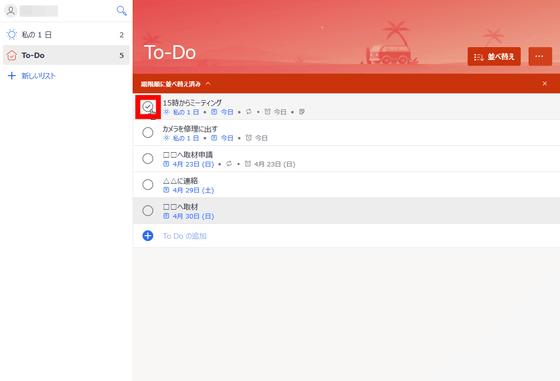
Task: Select the To-Do list in sidebar
Action: 66,55
